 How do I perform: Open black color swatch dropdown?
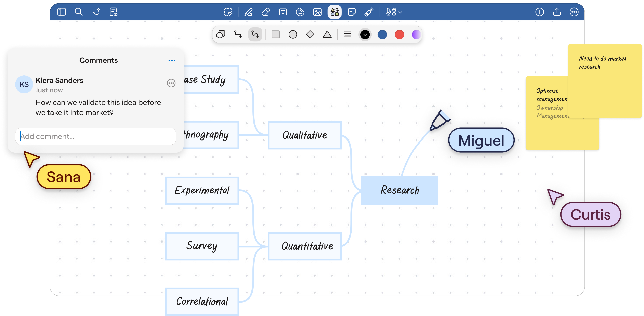coord(365,35)
